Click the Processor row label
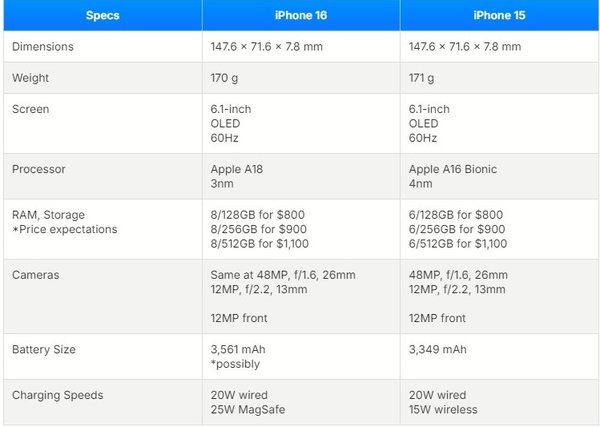600x427 pixels. click(x=39, y=169)
